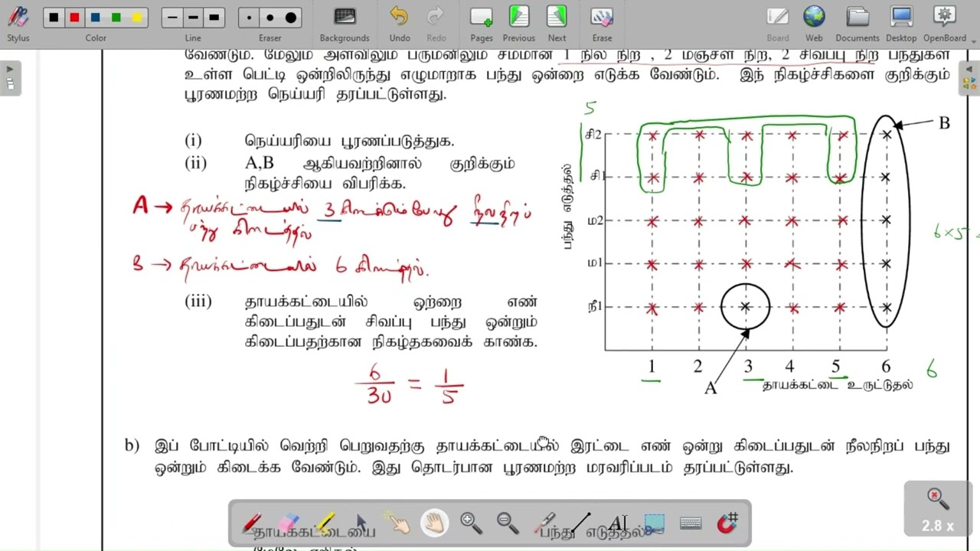980x551 pixels.
Task: Expand the left side panel
Action: 10,79
